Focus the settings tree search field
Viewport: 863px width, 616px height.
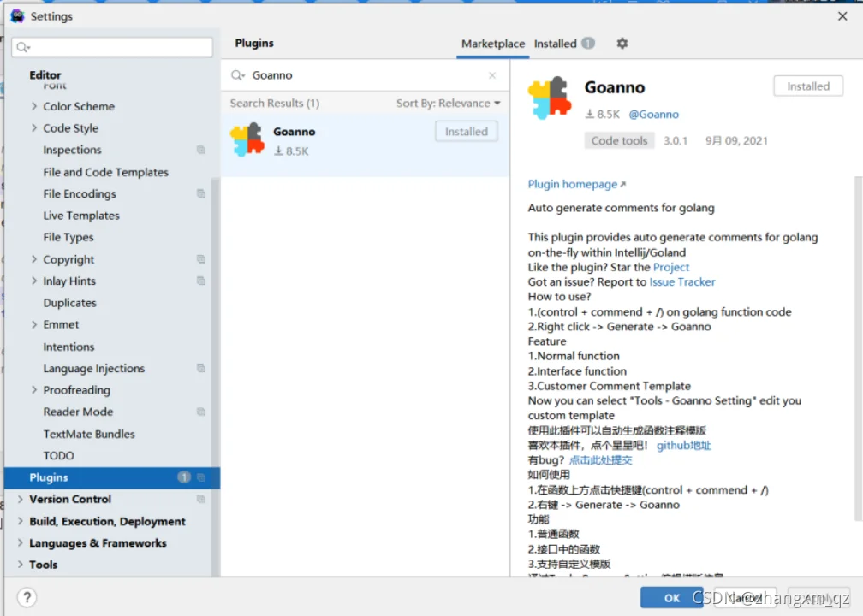coord(112,47)
